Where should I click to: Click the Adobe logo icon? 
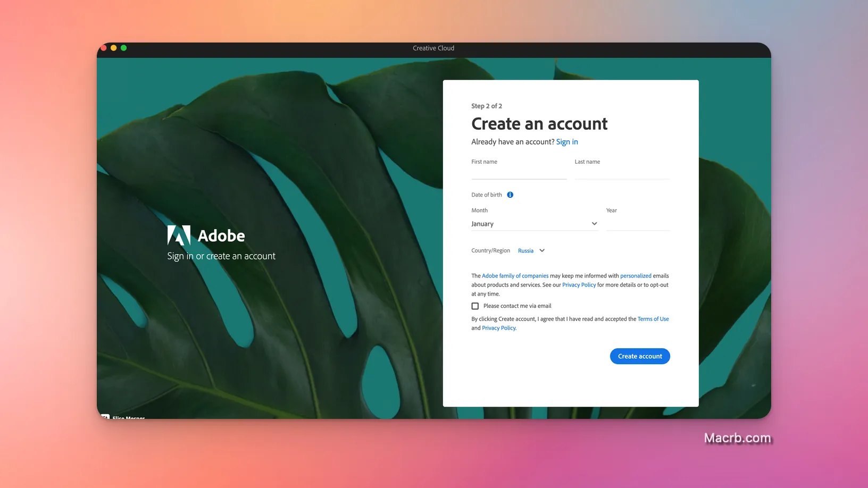pos(179,235)
